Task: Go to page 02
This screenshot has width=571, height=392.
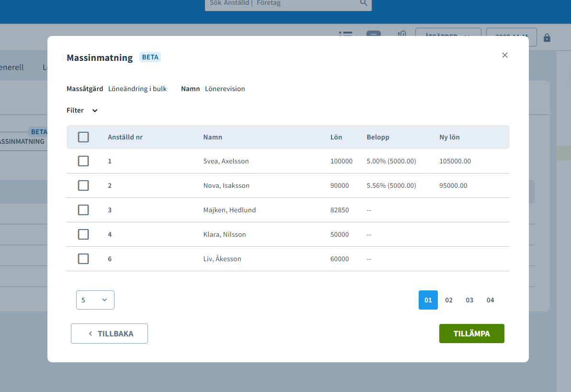Action: tap(449, 300)
